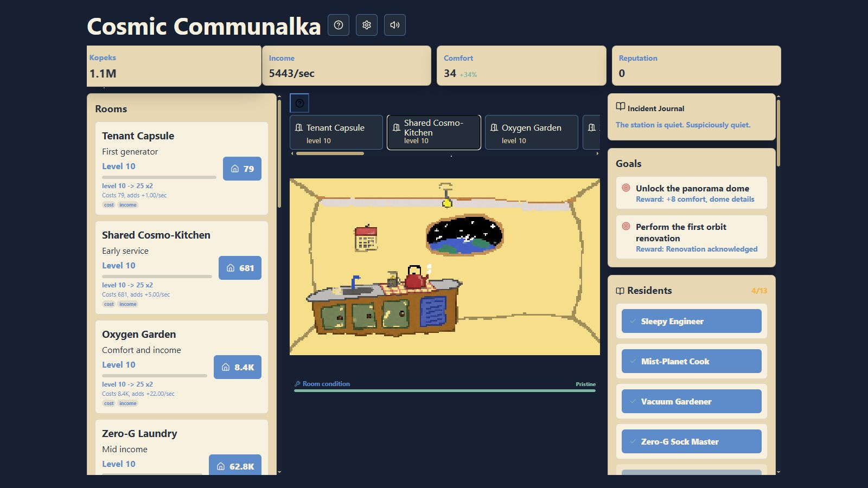Click the room tabs horizontal scrollbar thumb
The height and width of the screenshot is (488, 868).
[330, 153]
